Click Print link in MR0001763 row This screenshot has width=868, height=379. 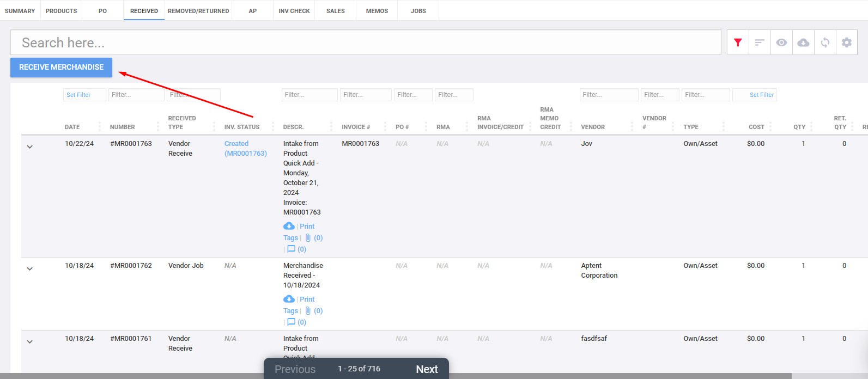pyautogui.click(x=307, y=226)
